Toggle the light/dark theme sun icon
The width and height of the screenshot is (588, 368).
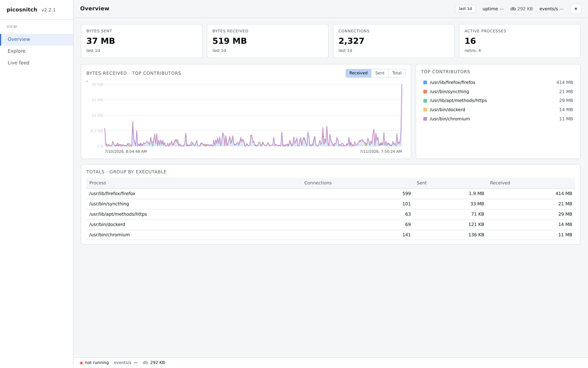[x=576, y=9]
